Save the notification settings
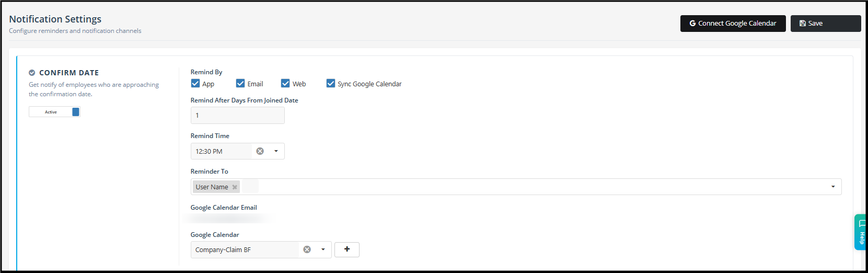Screen dimensions: 868x273 pyautogui.click(x=825, y=24)
